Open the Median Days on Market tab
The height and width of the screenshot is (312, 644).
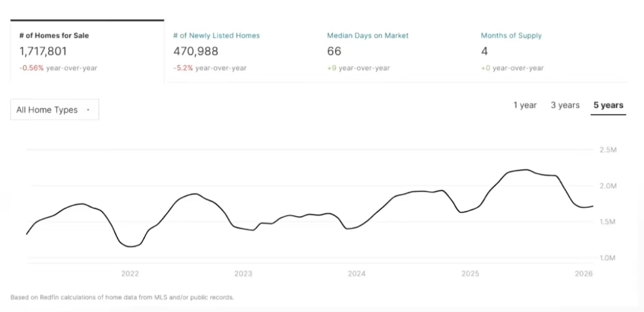pyautogui.click(x=367, y=36)
